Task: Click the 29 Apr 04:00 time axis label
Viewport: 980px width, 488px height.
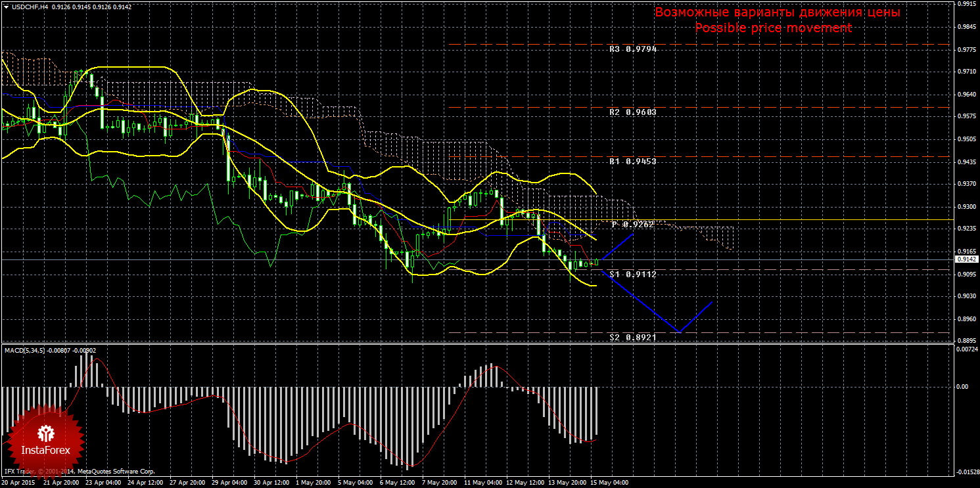Action: click(x=228, y=482)
